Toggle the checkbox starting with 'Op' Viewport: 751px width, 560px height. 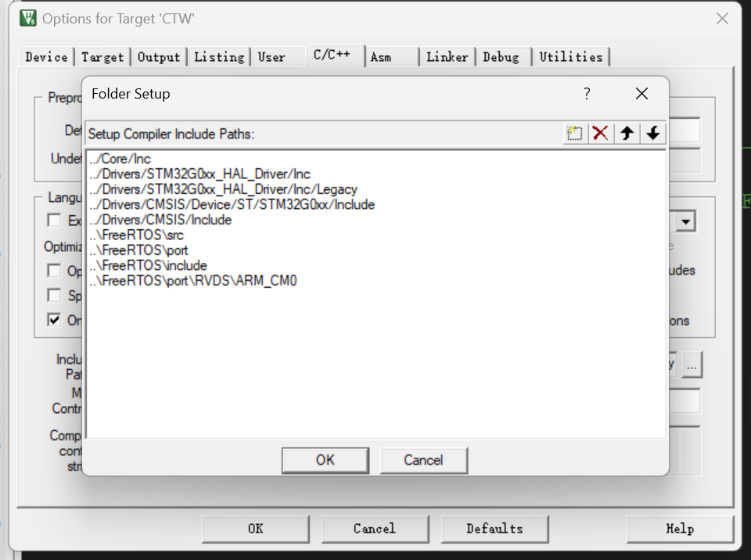54,271
